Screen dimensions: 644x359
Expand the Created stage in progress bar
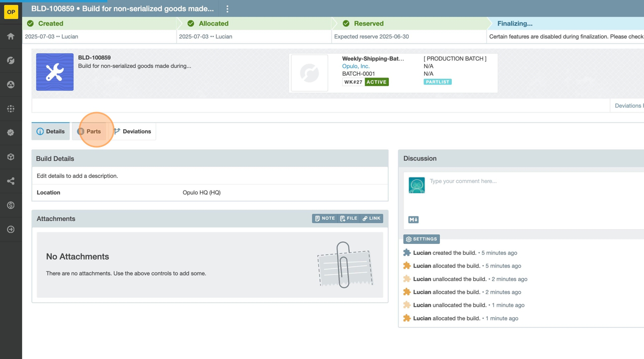tap(51, 24)
